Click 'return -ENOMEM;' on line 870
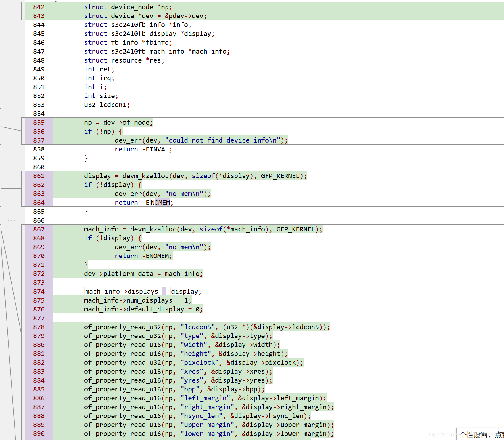This screenshot has height=440, width=504. [144, 256]
